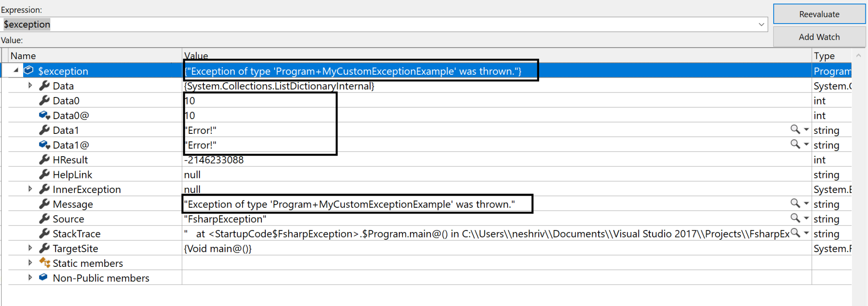Open text visualizer magnifier for Source

tap(795, 218)
